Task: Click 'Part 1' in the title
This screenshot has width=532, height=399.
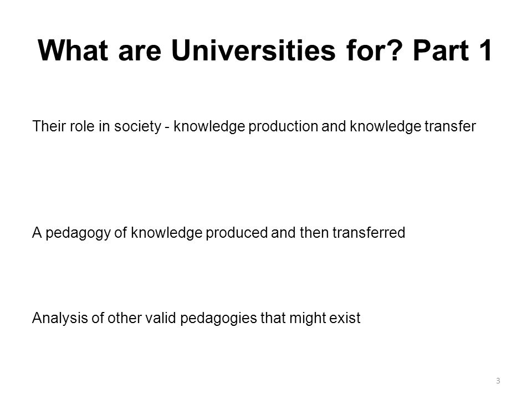Action: (452, 50)
